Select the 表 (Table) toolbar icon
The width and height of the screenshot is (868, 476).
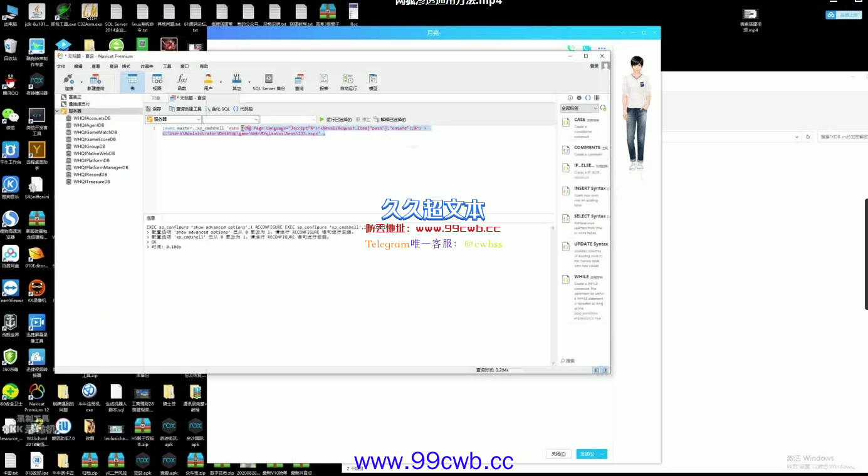pyautogui.click(x=132, y=82)
